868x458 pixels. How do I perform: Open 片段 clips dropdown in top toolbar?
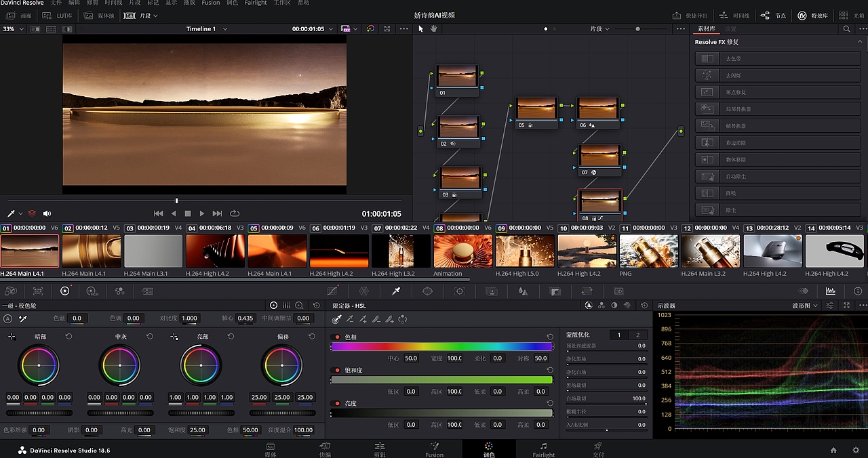point(141,15)
